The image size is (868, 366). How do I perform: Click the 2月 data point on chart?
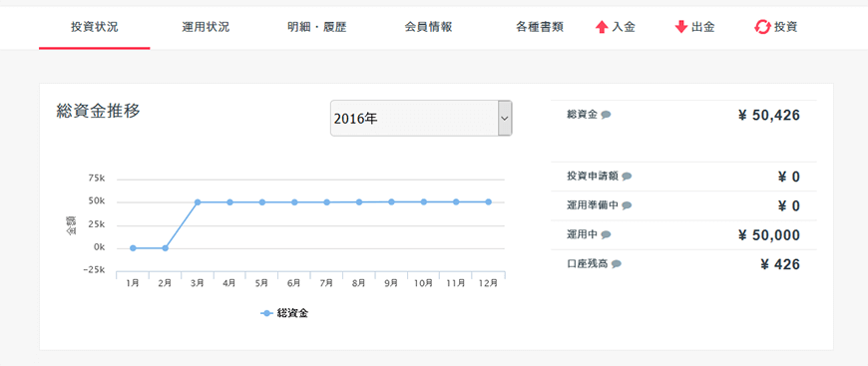(165, 248)
